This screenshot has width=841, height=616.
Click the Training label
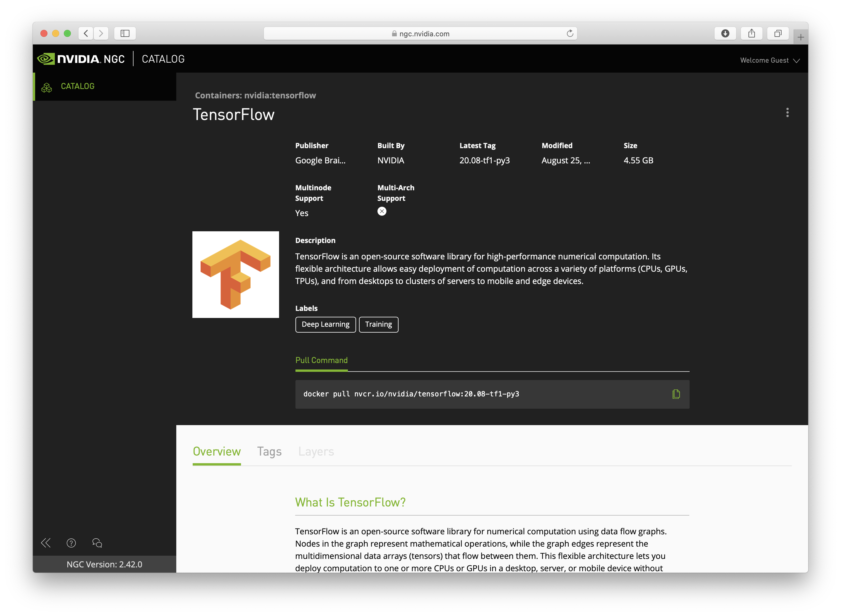click(378, 324)
